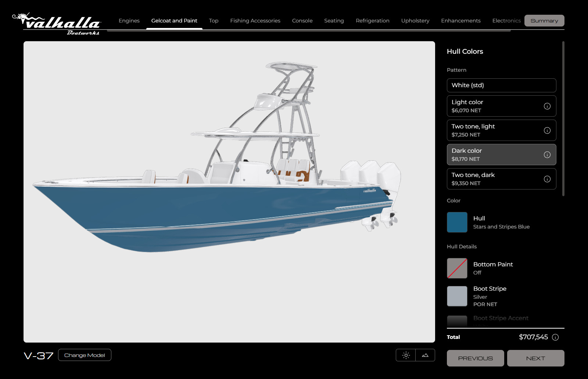Show info for Dark color pattern
Screen dimensions: 588x379
coord(547,155)
